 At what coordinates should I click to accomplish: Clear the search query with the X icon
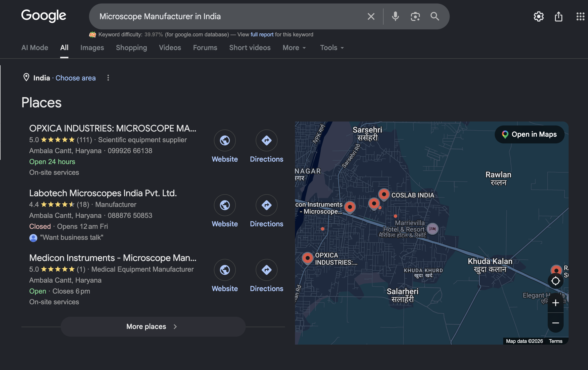(x=371, y=16)
